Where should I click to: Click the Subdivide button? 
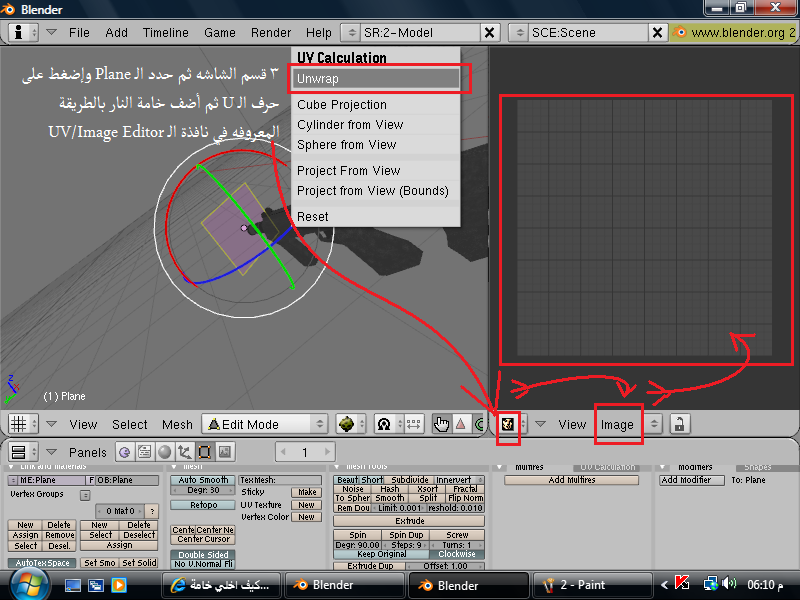(410, 480)
